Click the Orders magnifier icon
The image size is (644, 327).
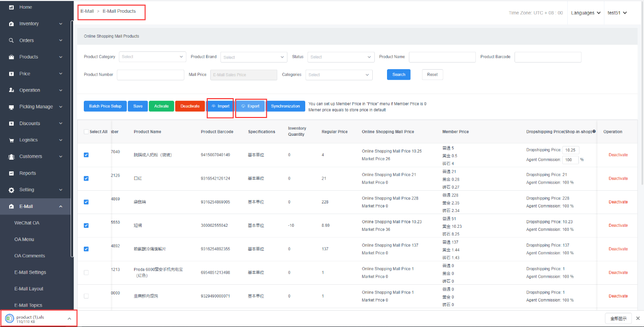coord(11,40)
